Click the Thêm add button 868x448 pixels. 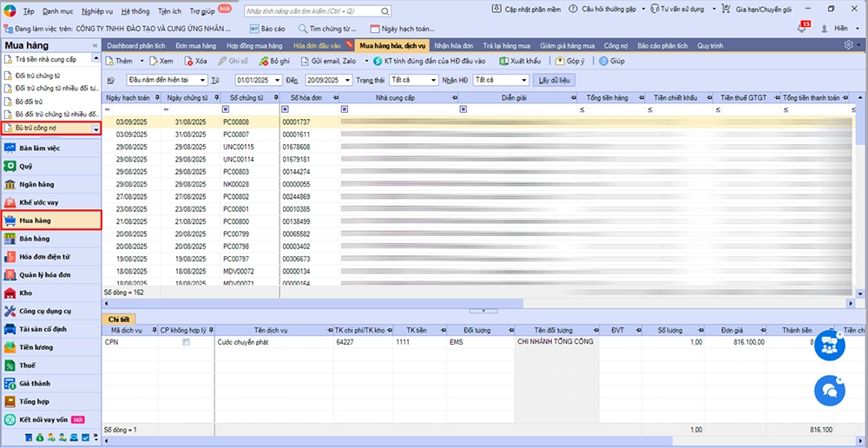pos(120,62)
